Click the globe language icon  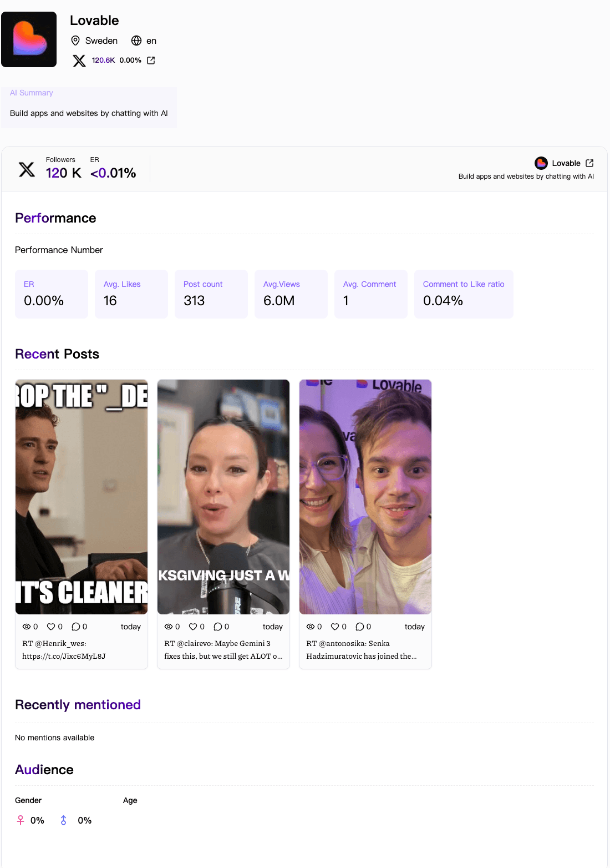click(x=136, y=41)
